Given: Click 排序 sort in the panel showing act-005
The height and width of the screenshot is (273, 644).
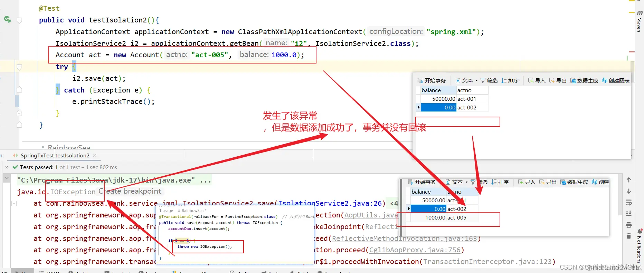Looking at the screenshot, I should (x=500, y=182).
